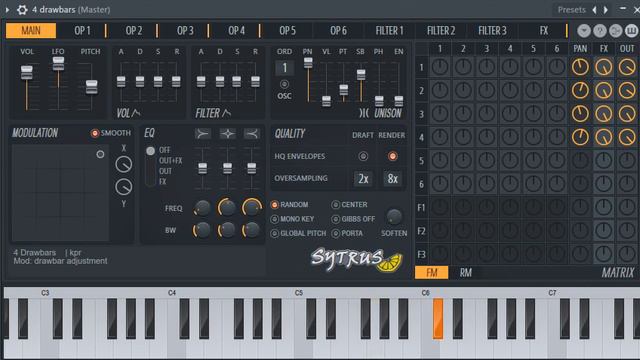
Task: Go to next preset arrow
Action: [x=606, y=9]
